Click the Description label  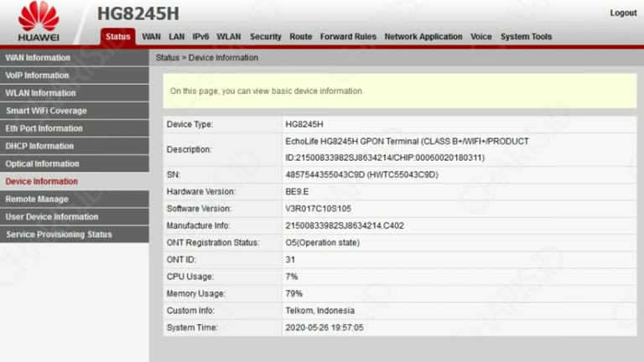(x=189, y=149)
